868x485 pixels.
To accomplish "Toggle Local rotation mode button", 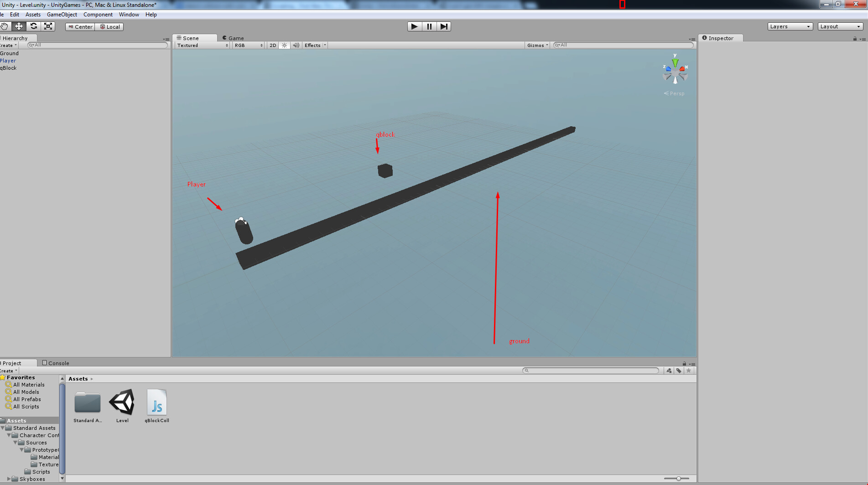I will [109, 27].
